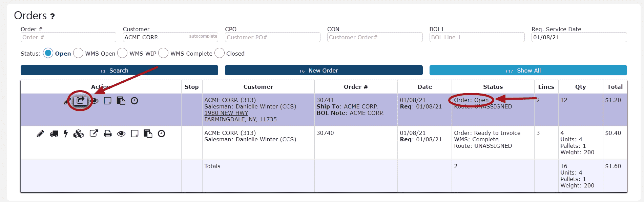Click the Customer autocomplete field
The width and height of the screenshot is (644, 202).
[x=170, y=37]
